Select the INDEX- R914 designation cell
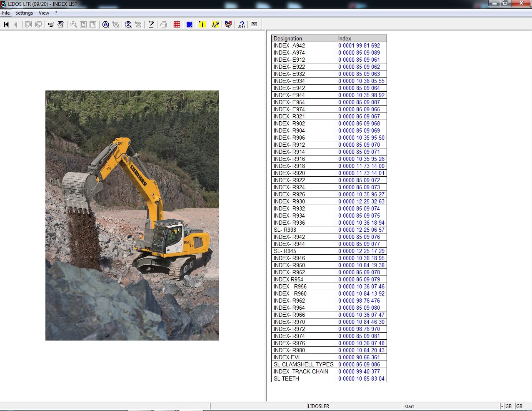532x411 pixels. tap(304, 152)
